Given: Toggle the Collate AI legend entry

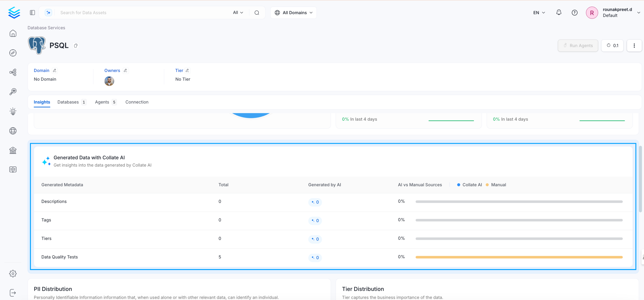Looking at the screenshot, I should (x=469, y=185).
